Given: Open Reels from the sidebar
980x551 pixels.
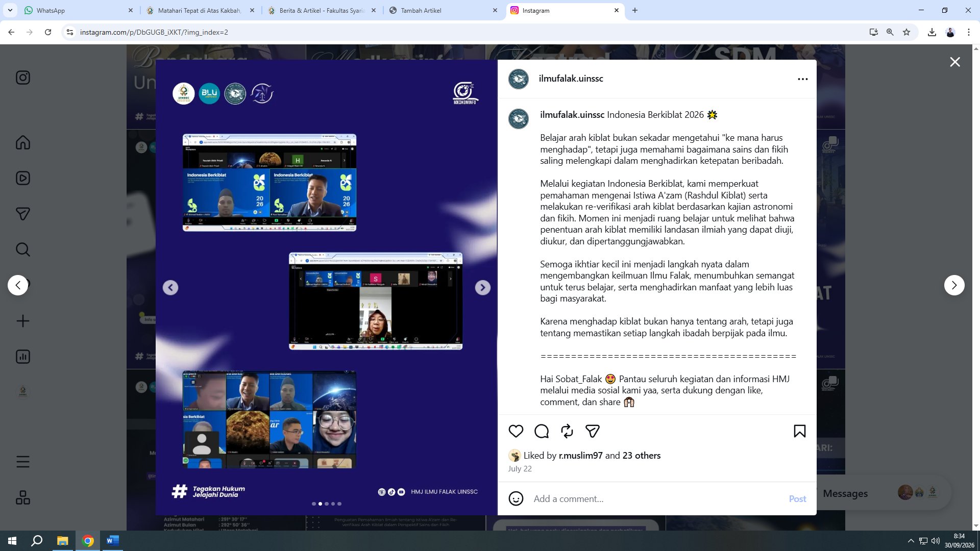Looking at the screenshot, I should (x=23, y=178).
